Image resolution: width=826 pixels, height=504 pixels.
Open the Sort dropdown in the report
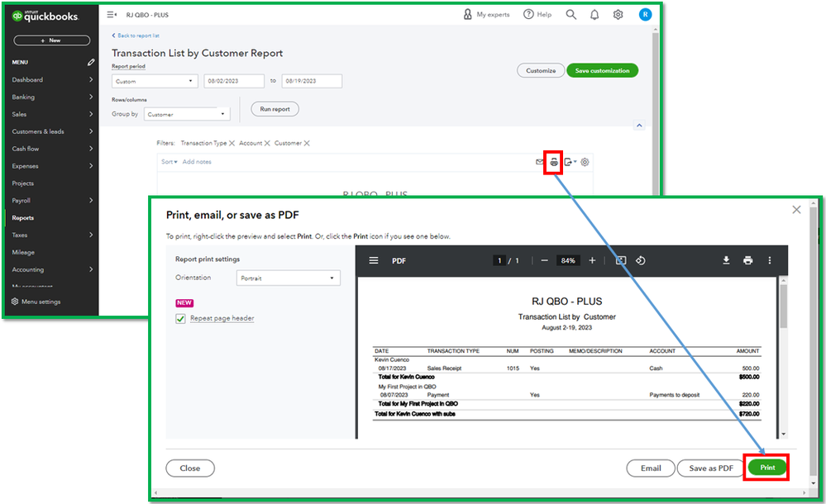point(169,162)
